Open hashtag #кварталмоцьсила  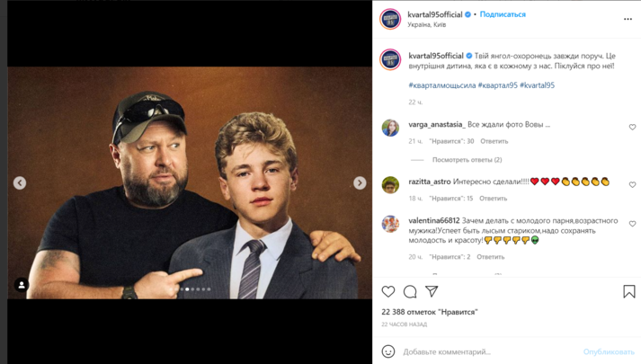point(441,85)
